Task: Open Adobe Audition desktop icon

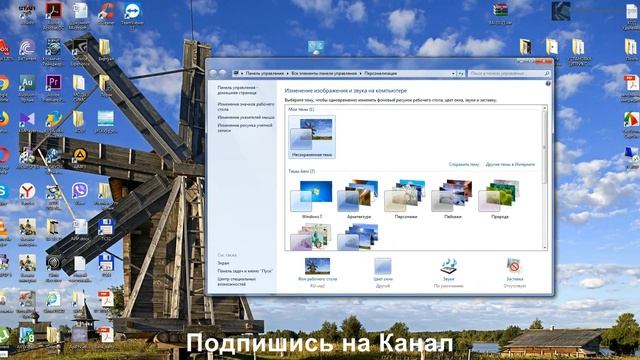Action: (27, 83)
